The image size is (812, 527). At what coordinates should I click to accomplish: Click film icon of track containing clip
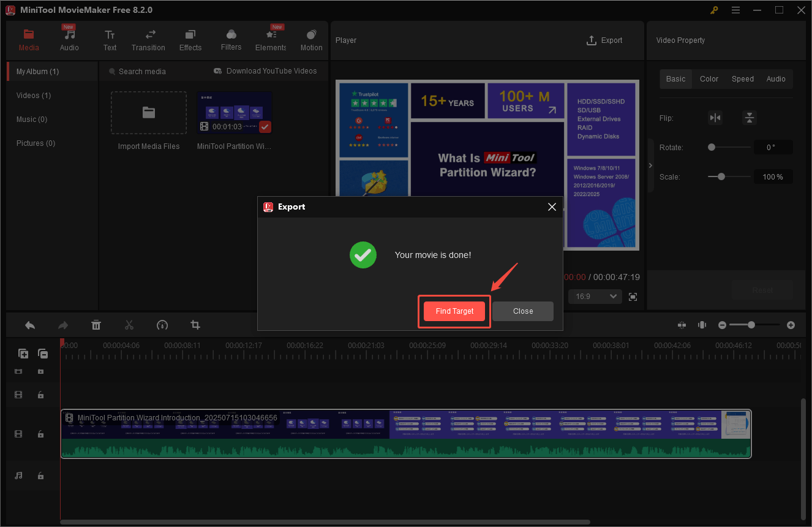click(18, 434)
